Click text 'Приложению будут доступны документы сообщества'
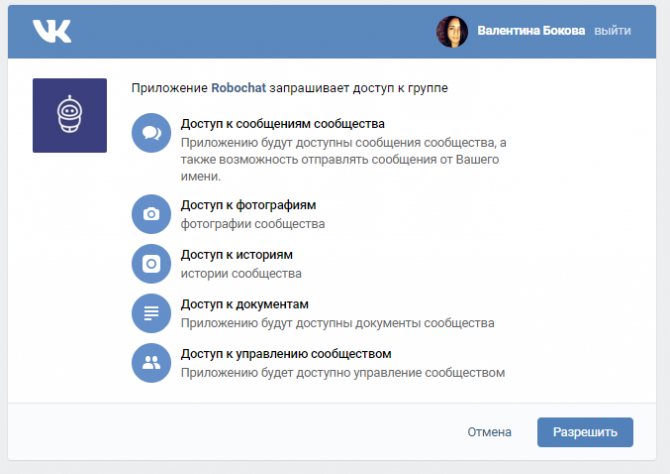Screen dimensions: 670x474 pyautogui.click(x=338, y=323)
